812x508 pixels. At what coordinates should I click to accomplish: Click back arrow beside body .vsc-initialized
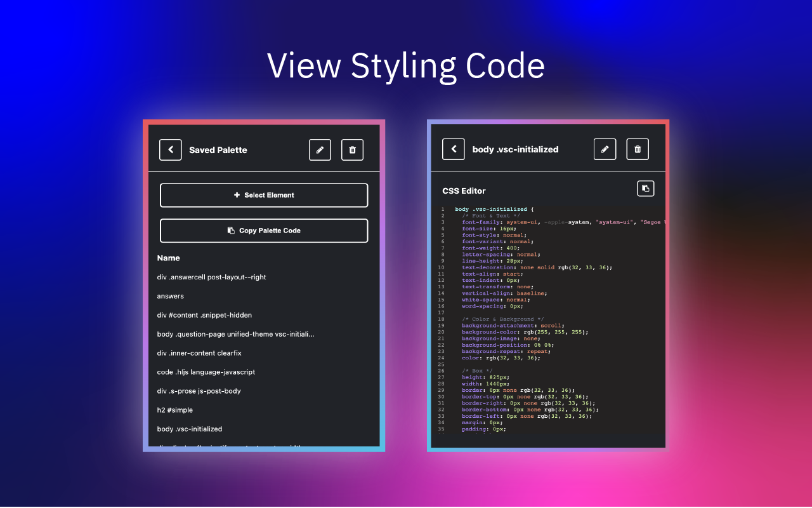[x=454, y=149]
